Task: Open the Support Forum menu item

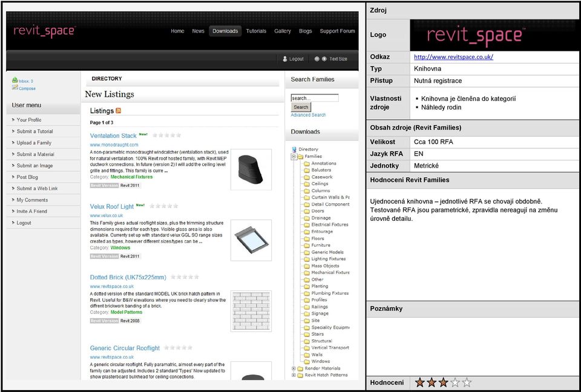Action: pos(337,31)
